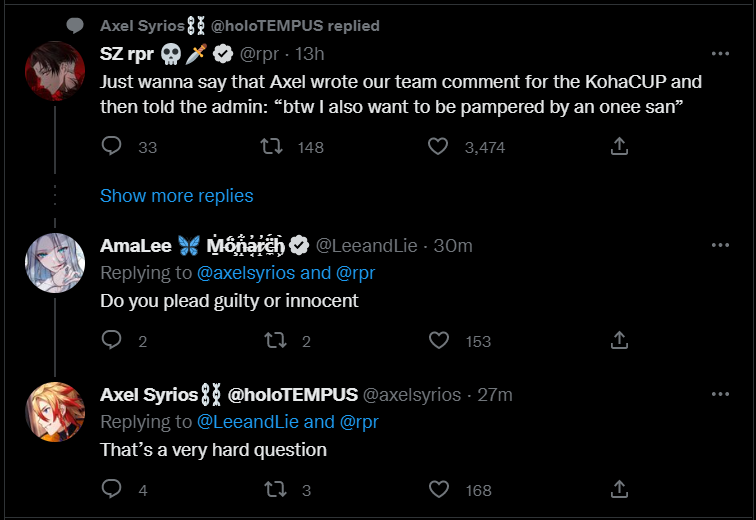The width and height of the screenshot is (756, 520).
Task: Open more options on AmaLee's tweet
Action: (720, 245)
